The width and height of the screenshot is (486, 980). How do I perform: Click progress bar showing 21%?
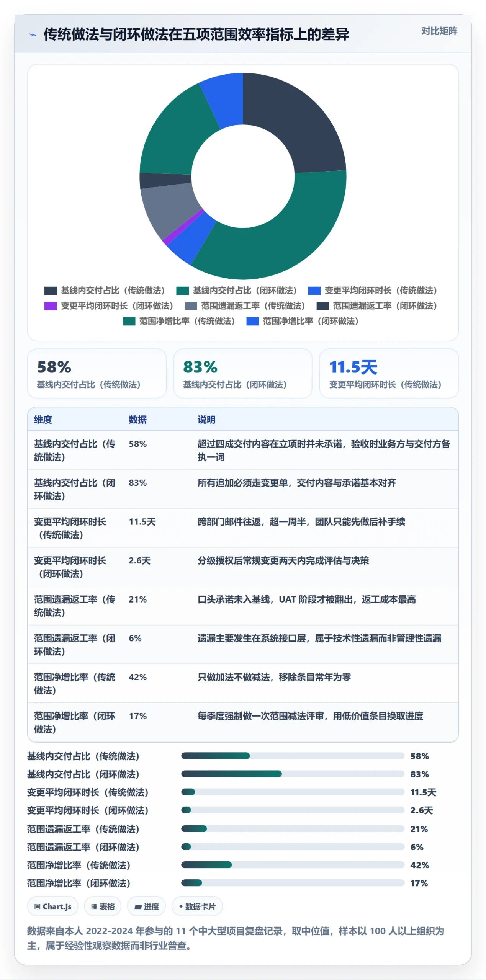293,829
